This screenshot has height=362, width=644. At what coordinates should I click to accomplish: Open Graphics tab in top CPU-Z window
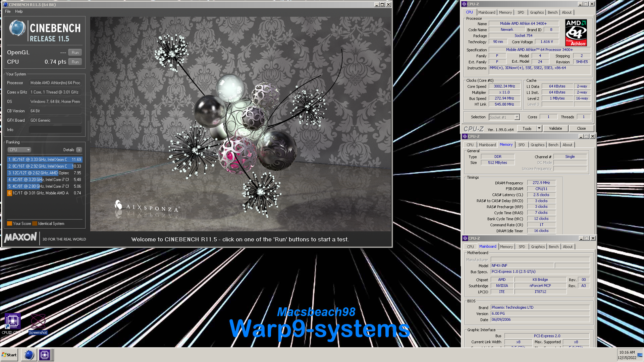[537, 12]
